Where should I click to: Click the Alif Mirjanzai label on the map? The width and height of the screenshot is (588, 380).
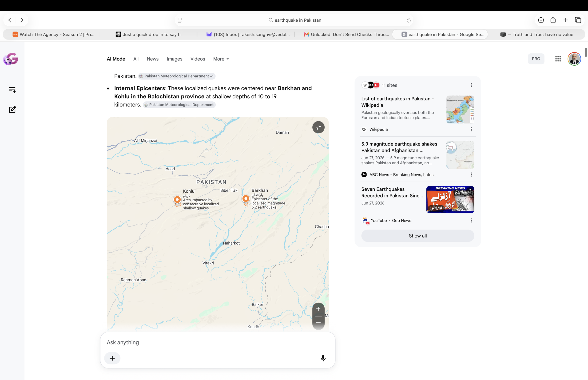(146, 141)
